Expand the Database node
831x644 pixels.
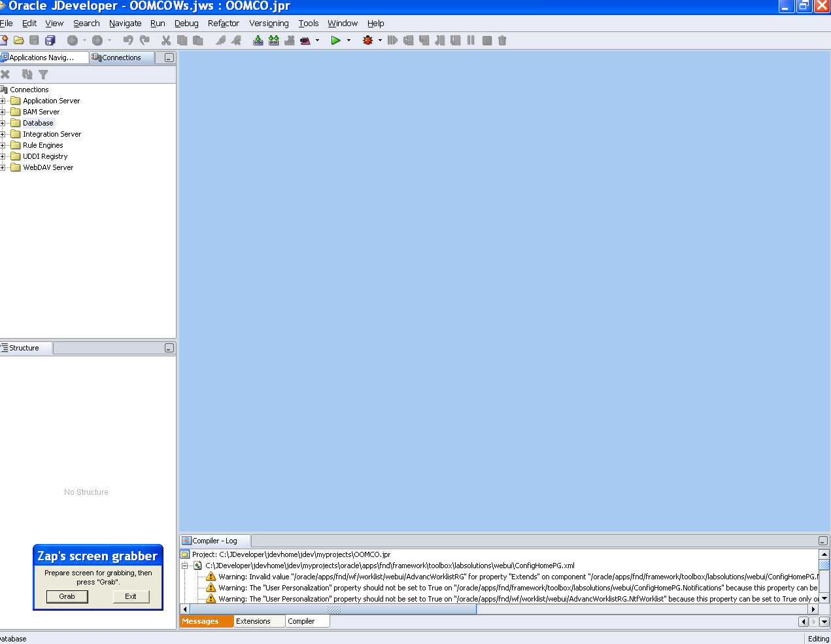[x=3, y=124]
